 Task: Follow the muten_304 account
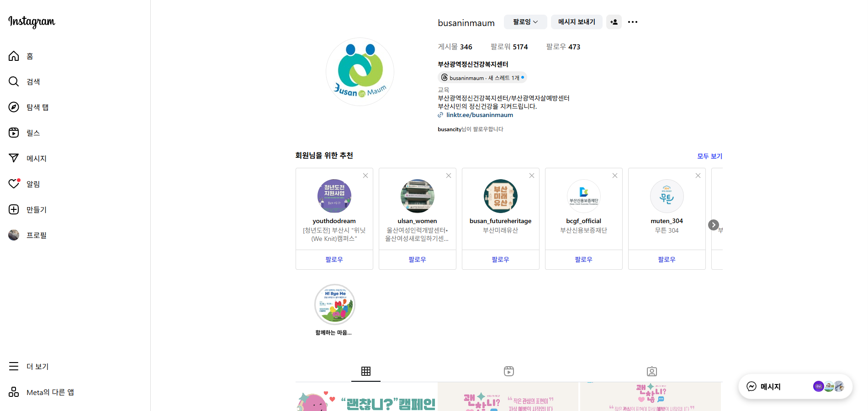667,260
